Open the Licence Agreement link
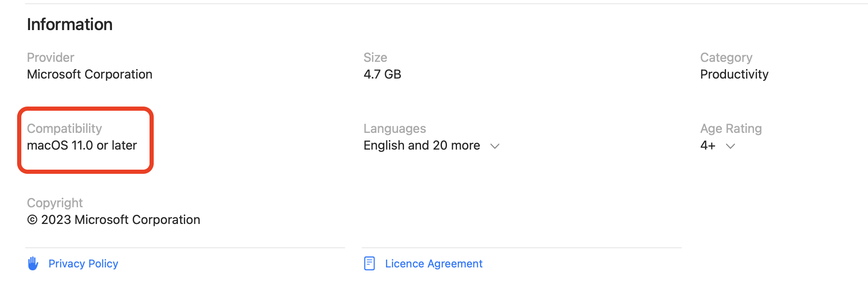The width and height of the screenshot is (868, 295). coord(434,264)
